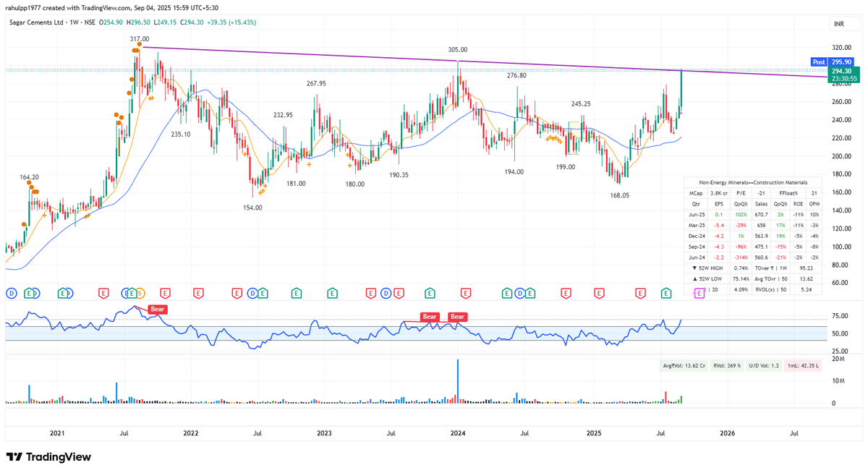
Task: Click the -314% QoQ value
Action: 740,257
